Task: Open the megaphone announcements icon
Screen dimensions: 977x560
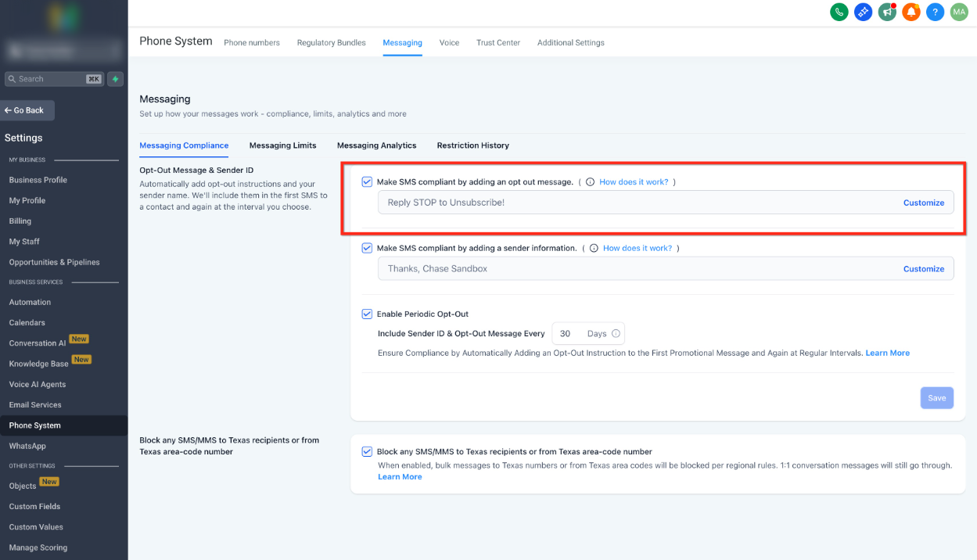Action: pyautogui.click(x=887, y=12)
